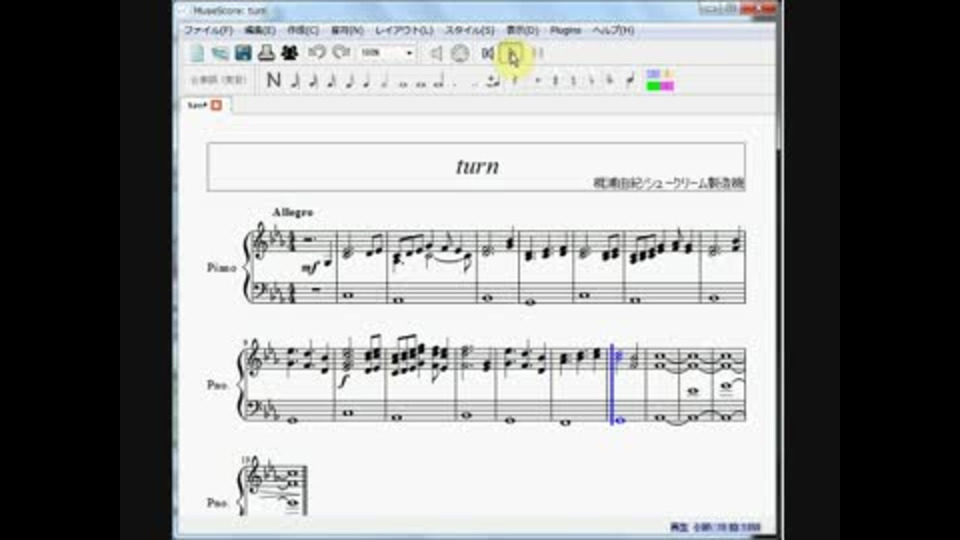The image size is (960, 540).
Task: Select the turn score tab
Action: pos(205,105)
